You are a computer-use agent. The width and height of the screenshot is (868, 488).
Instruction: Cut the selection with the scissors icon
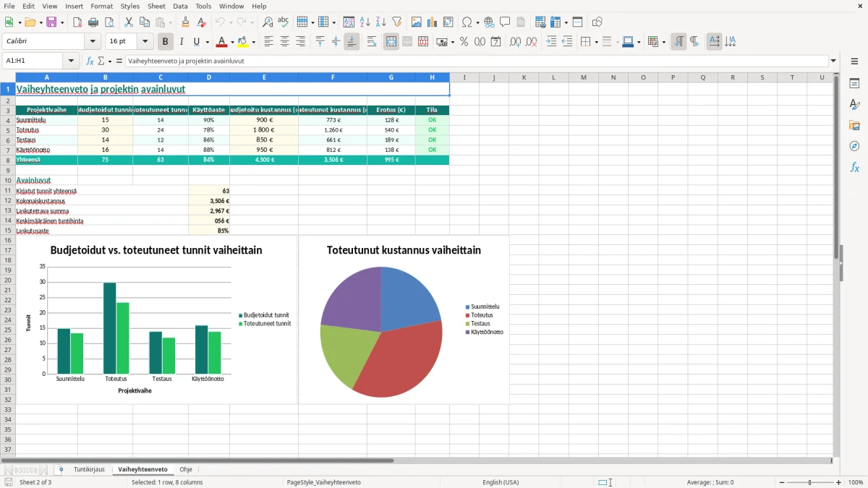point(128,22)
